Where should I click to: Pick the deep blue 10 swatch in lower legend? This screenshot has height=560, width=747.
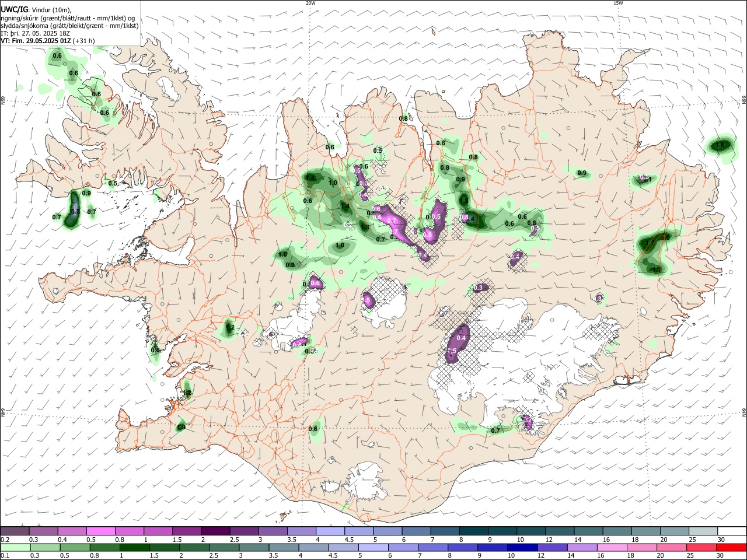pyautogui.click(x=522, y=547)
